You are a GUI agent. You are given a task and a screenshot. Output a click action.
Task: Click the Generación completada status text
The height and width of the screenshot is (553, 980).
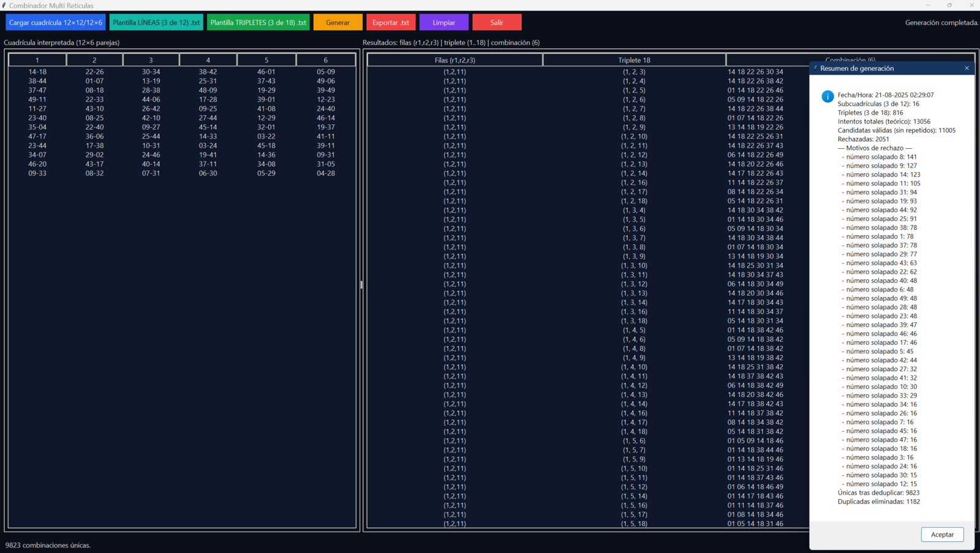941,23
